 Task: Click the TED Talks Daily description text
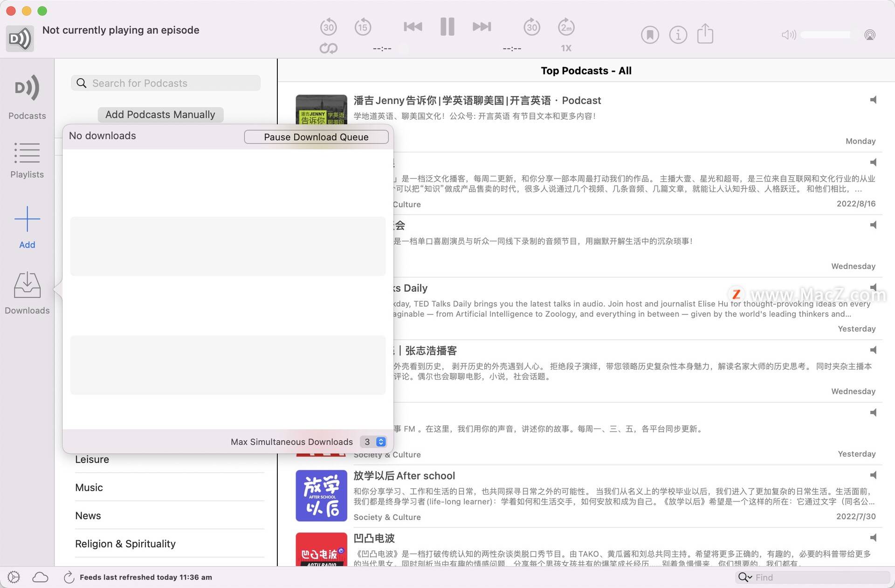coord(632,309)
